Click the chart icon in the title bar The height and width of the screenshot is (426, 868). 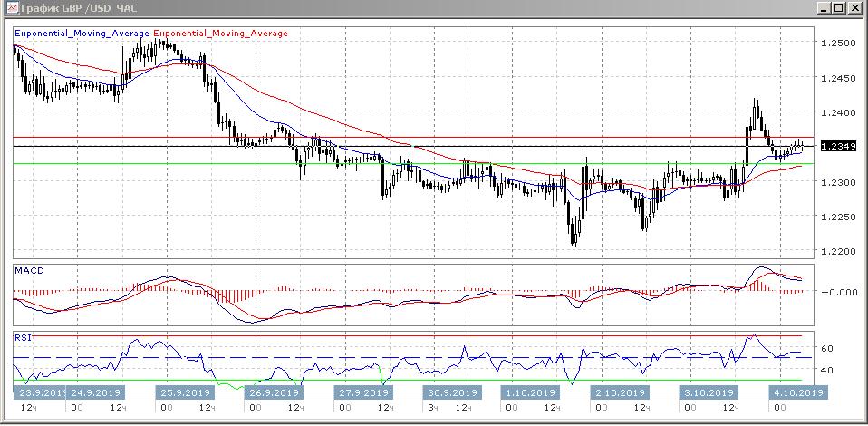point(10,8)
